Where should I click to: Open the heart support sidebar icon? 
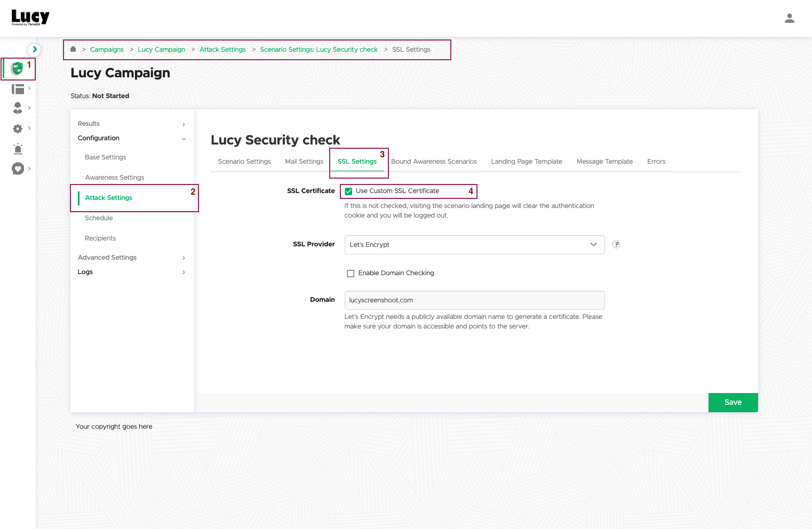pyautogui.click(x=18, y=169)
